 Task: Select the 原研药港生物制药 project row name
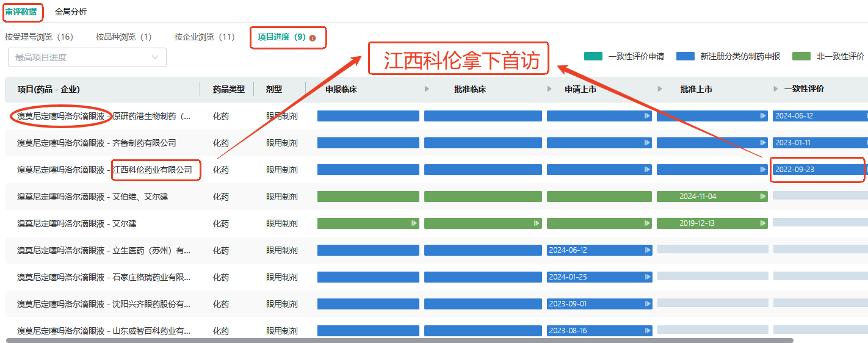[104, 116]
